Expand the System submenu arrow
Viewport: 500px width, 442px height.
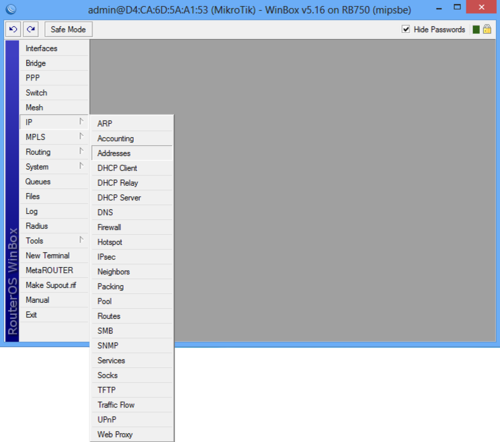[81, 166]
